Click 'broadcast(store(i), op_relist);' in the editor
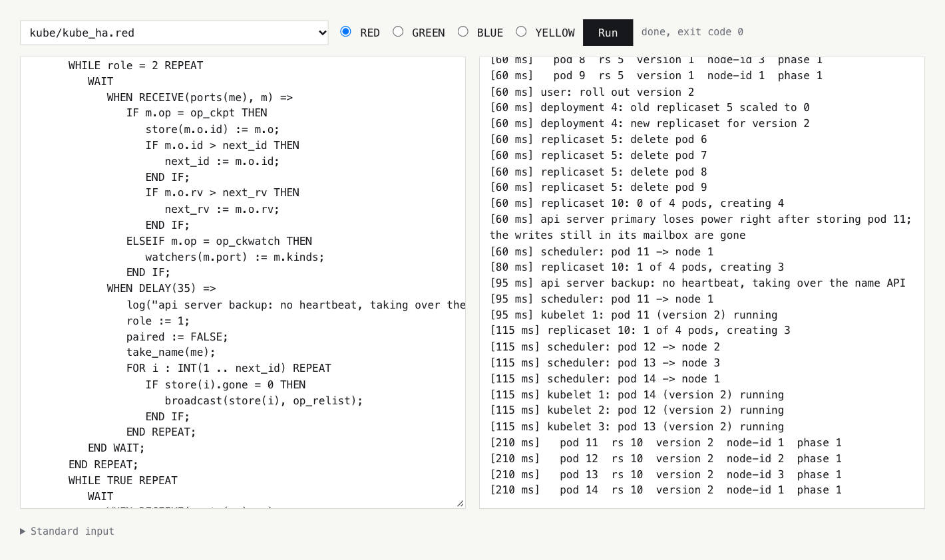Image resolution: width=945 pixels, height=560 pixels. [x=264, y=400]
